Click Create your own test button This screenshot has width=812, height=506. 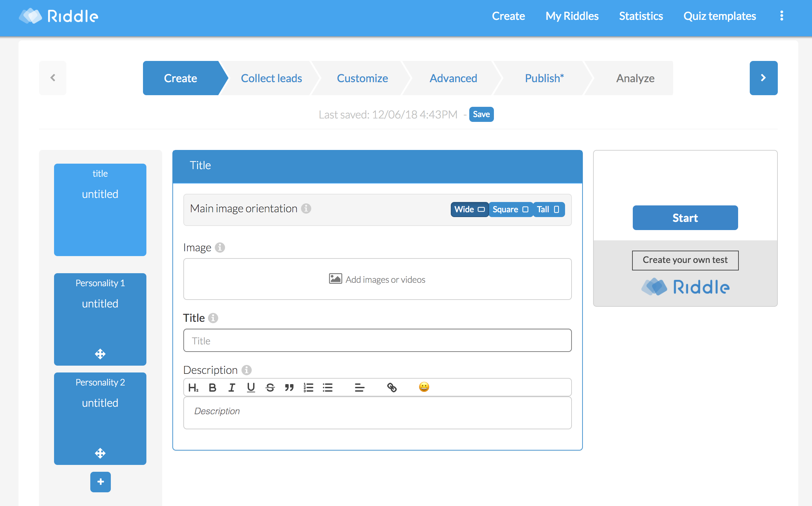(x=685, y=260)
